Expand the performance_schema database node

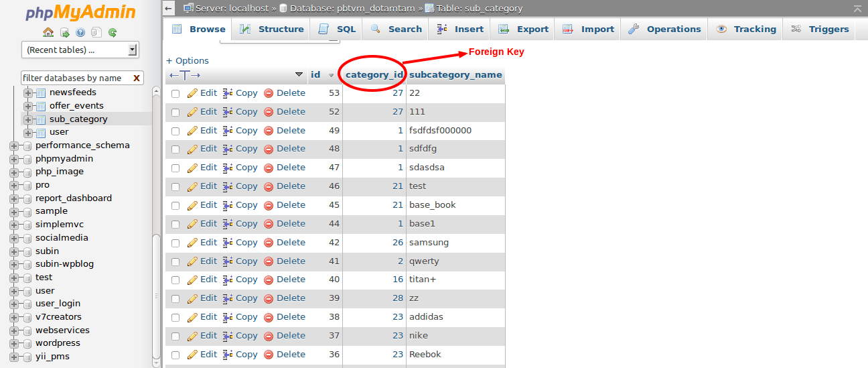click(x=13, y=145)
